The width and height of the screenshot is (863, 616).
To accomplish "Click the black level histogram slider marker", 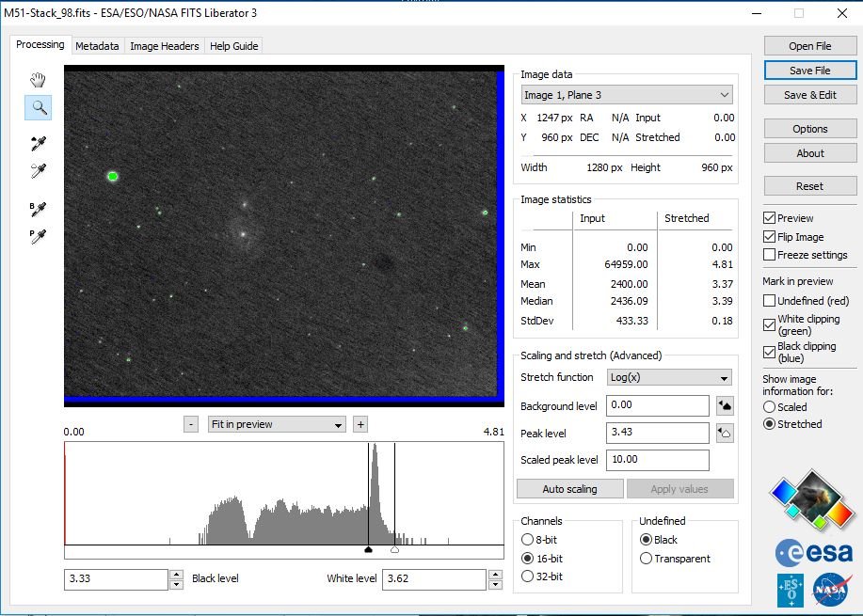I will pos(368,549).
